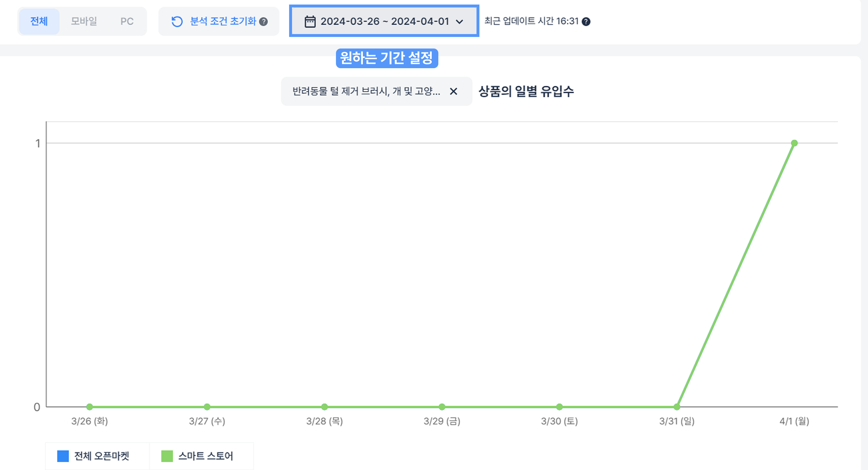The height and width of the screenshot is (470, 868).
Task: Click the 상품의 일별 유입수 chart title
Action: pos(526,91)
